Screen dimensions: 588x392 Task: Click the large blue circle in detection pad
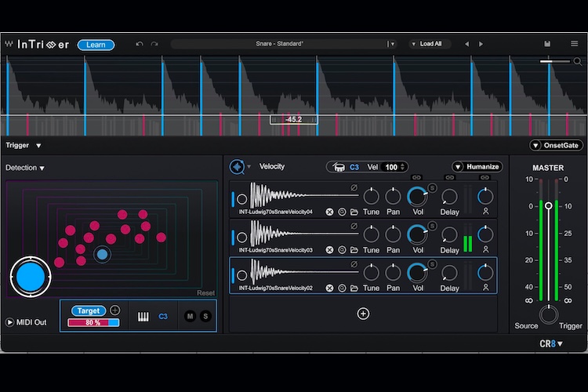pos(30,277)
